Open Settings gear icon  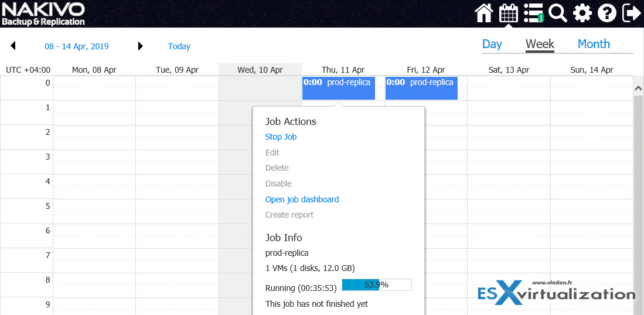582,13
